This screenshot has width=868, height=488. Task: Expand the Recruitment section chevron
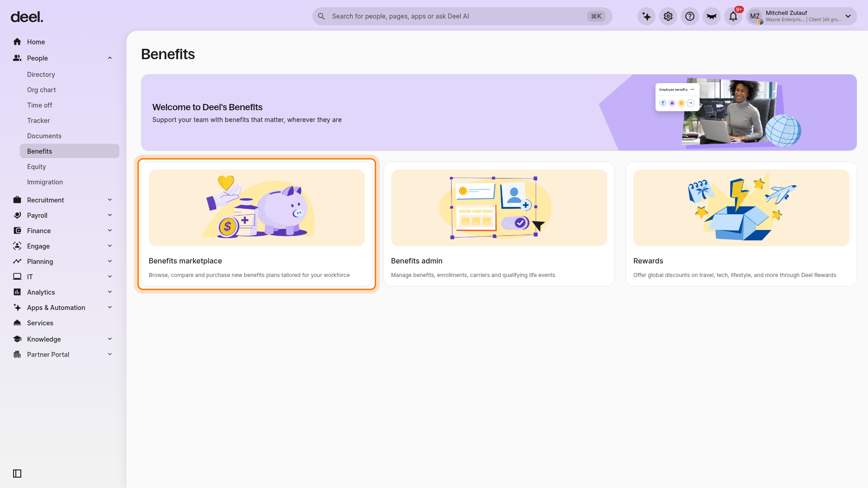pos(110,200)
